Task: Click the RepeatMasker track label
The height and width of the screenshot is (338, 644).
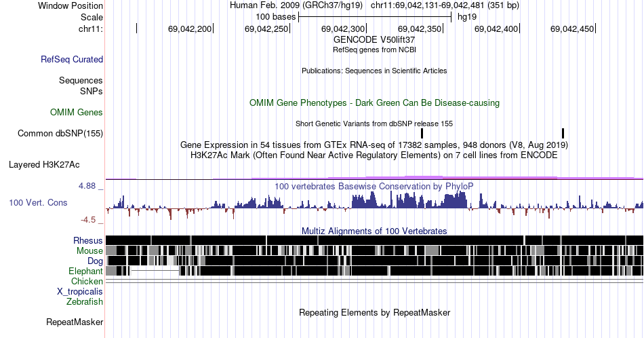Action: 75,322
